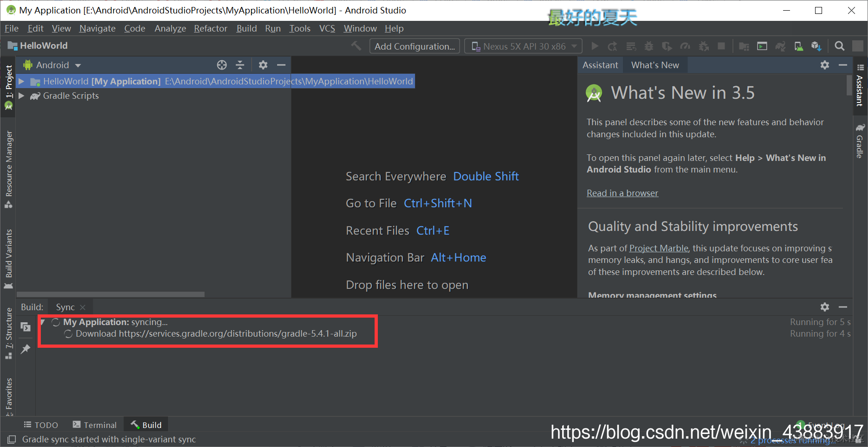The height and width of the screenshot is (447, 868).
Task: Click the locate target icon in Project panel
Action: coord(222,65)
